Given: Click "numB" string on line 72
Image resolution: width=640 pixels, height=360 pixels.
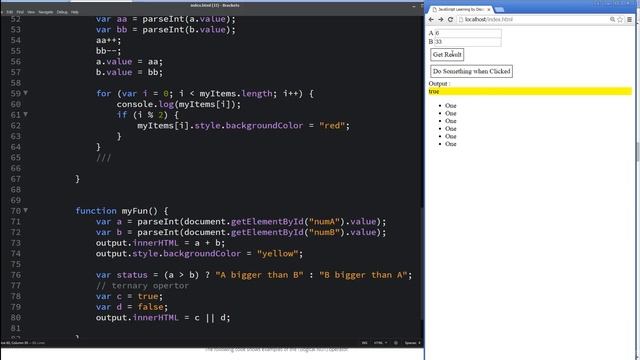Looking at the screenshot, I should pyautogui.click(x=324, y=232).
